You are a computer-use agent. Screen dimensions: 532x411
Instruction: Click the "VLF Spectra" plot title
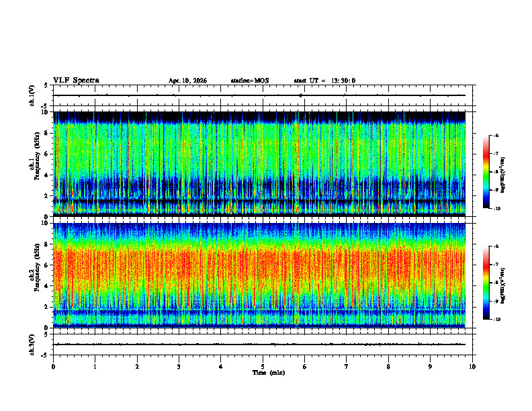click(76, 81)
